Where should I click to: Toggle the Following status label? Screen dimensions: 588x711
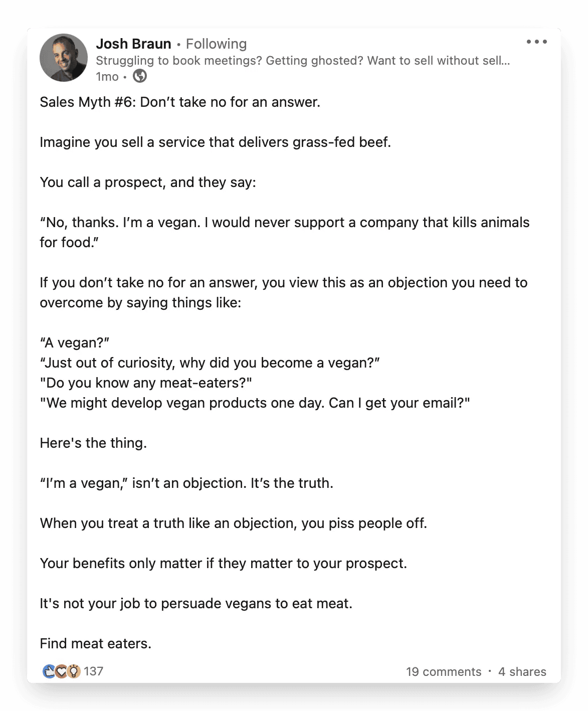click(216, 44)
